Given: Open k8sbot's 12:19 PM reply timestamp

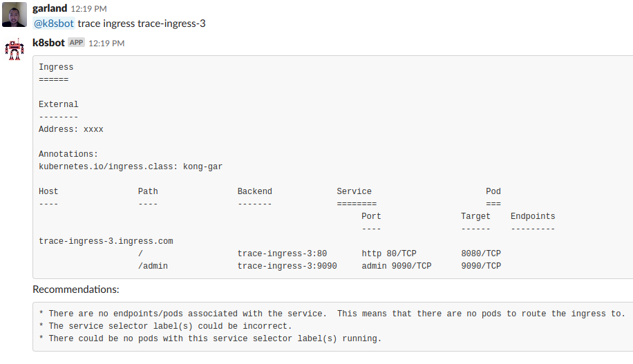Looking at the screenshot, I should (106, 44).
